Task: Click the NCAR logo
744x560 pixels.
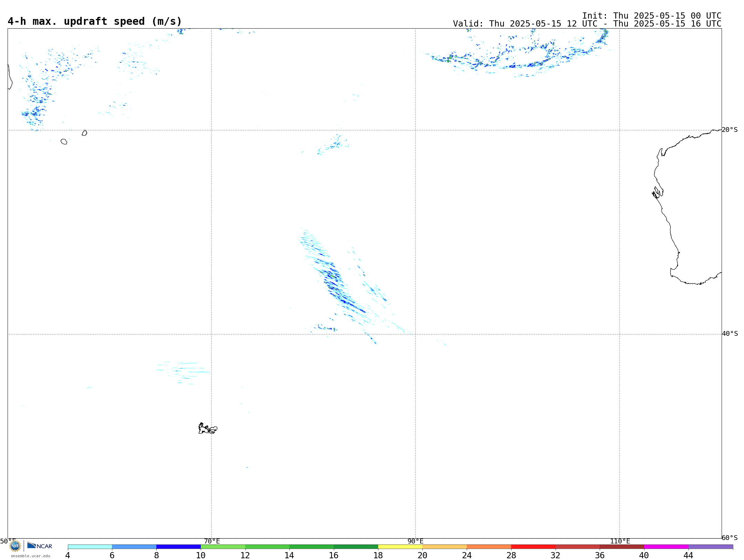Action: click(40, 546)
